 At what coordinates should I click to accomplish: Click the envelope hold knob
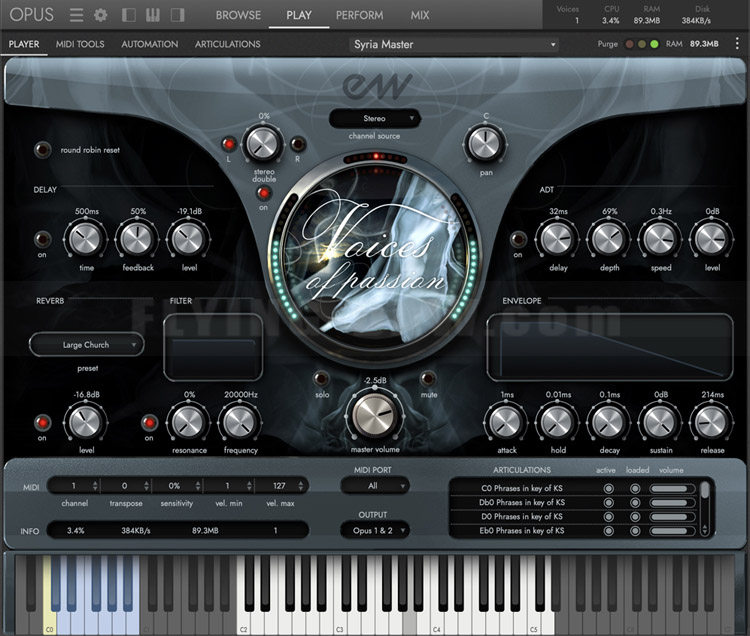[557, 422]
